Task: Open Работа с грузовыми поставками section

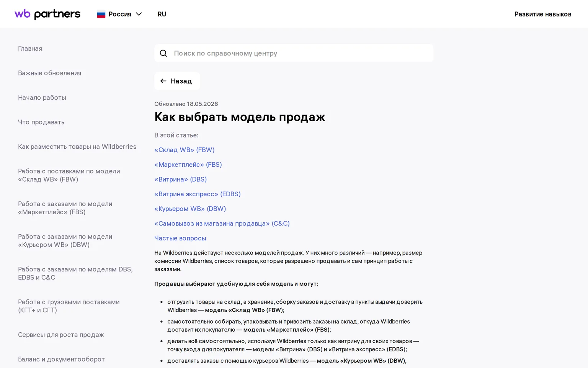Action: [x=69, y=306]
